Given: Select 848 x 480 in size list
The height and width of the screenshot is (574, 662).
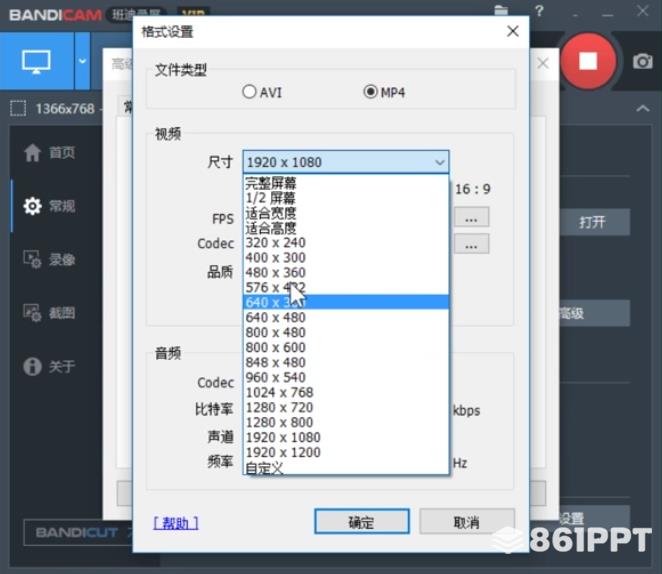Looking at the screenshot, I should pyautogui.click(x=346, y=362).
